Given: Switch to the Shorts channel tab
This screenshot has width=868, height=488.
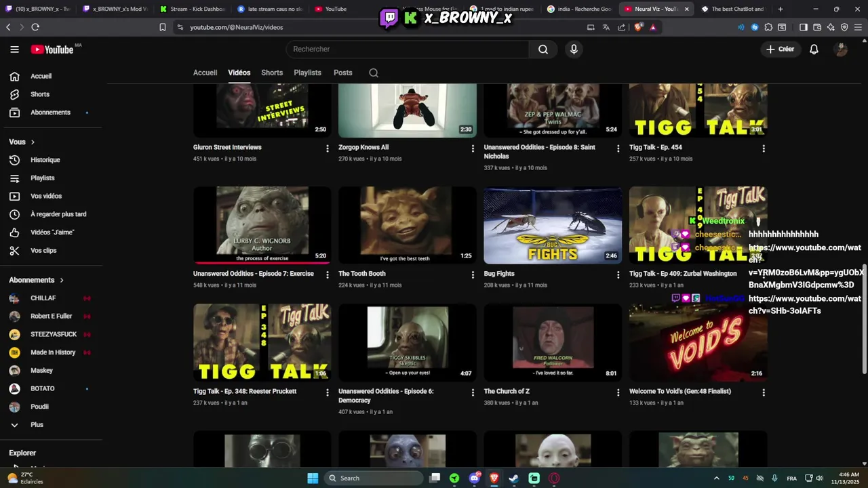Looking at the screenshot, I should click(272, 73).
